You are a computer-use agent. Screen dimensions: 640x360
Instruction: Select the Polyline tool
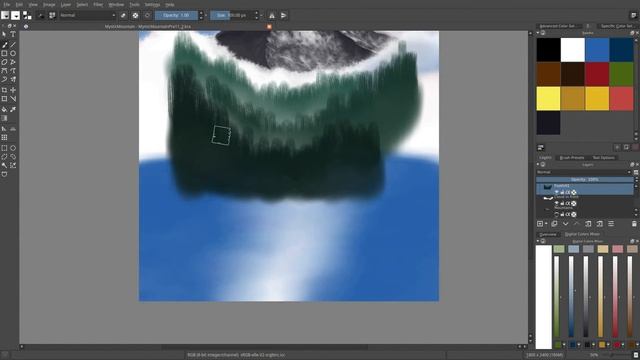[13, 62]
